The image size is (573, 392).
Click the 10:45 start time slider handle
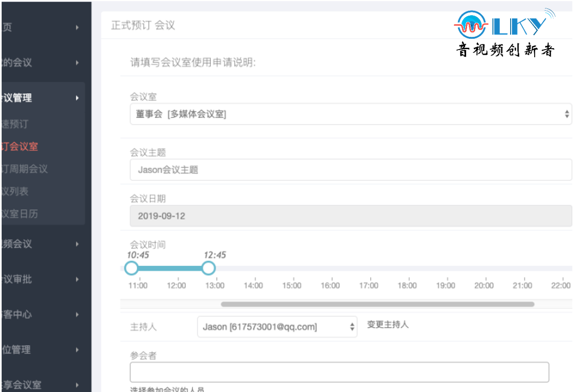[x=131, y=268]
